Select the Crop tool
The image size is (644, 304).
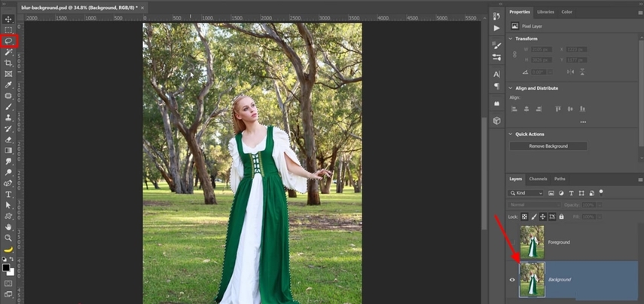(x=9, y=63)
